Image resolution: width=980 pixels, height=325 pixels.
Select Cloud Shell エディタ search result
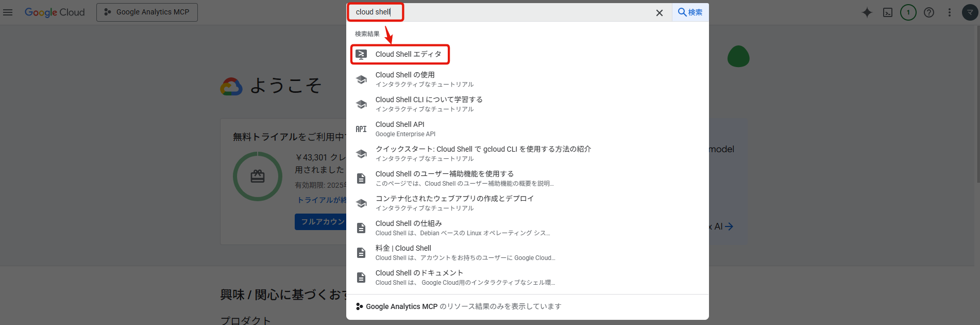point(528,54)
